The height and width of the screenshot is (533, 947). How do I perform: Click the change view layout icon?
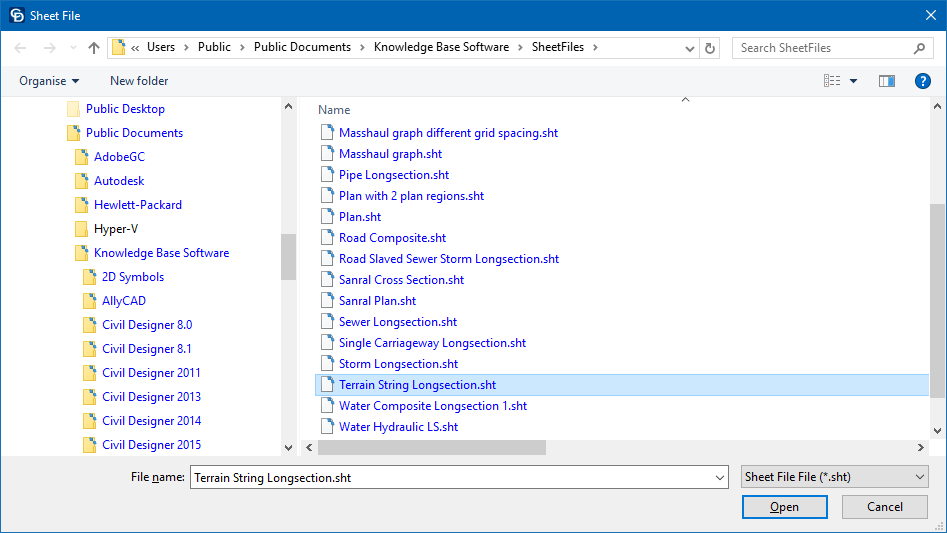832,81
